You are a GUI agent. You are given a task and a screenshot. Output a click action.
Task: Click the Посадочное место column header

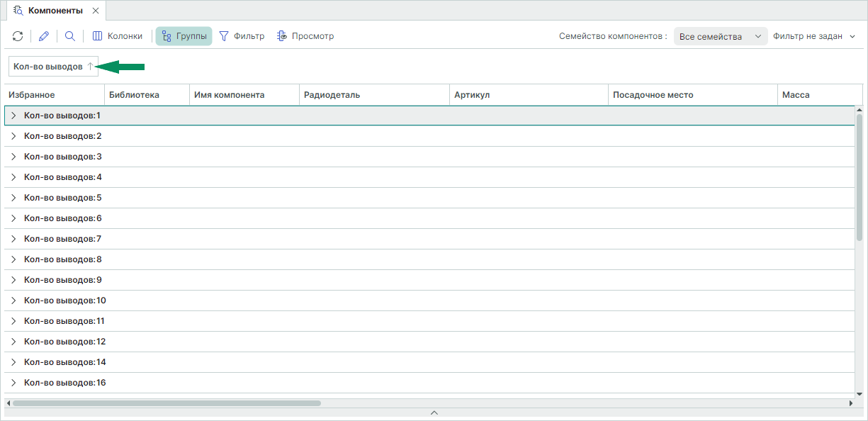coord(653,95)
